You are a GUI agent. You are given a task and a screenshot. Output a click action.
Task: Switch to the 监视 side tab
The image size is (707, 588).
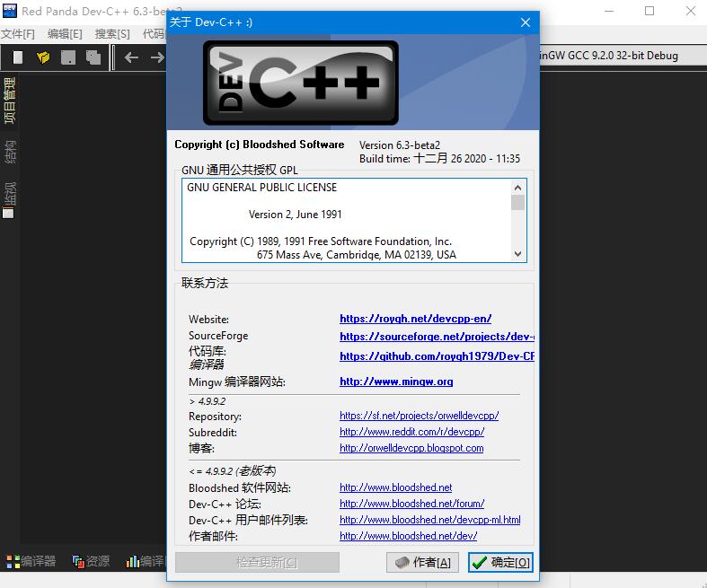coord(9,200)
